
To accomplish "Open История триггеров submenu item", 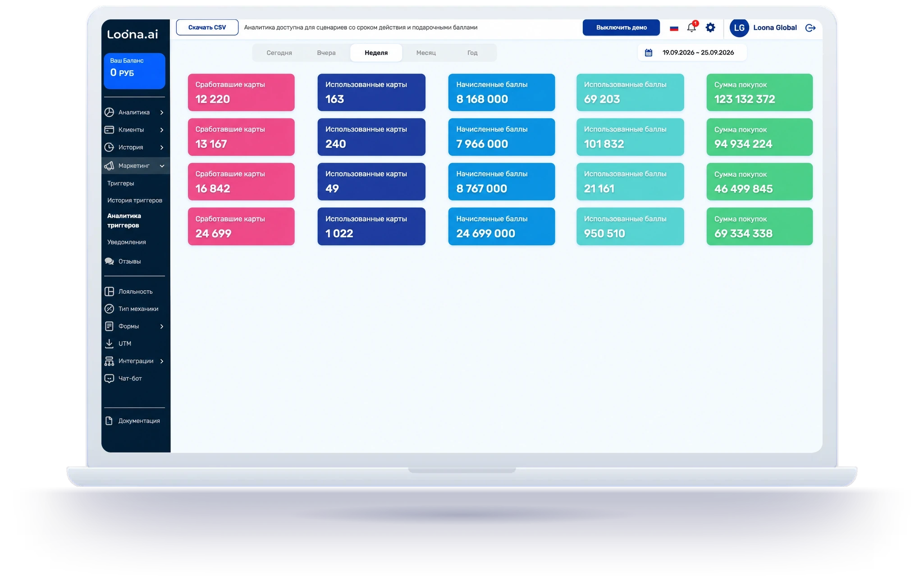I will (x=135, y=201).
